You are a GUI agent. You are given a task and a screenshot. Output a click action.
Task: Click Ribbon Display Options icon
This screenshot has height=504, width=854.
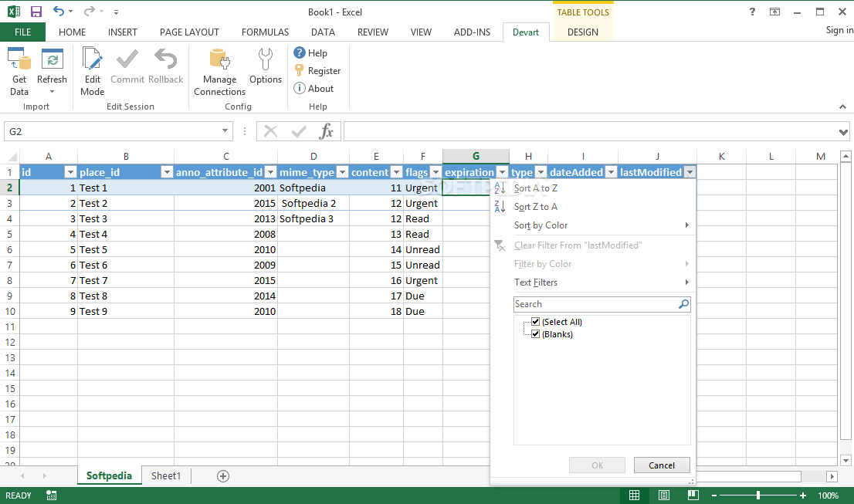pyautogui.click(x=774, y=12)
